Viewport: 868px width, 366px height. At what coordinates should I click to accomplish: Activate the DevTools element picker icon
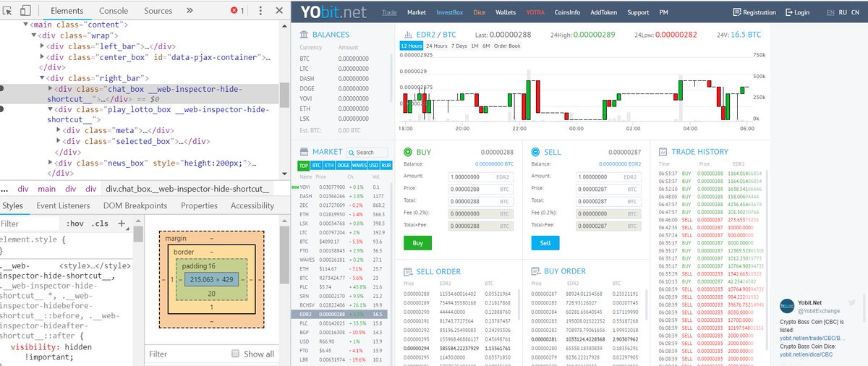tap(7, 12)
